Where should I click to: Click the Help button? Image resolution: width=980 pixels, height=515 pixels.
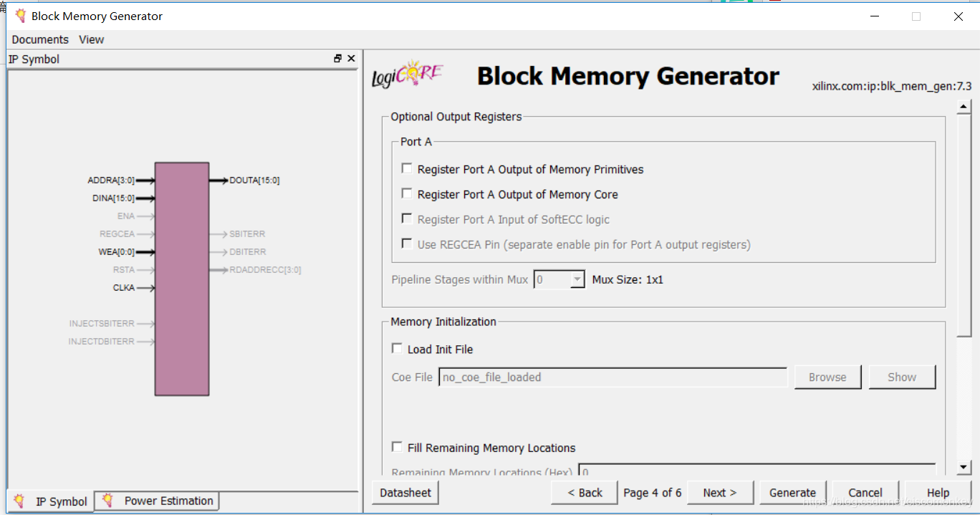click(938, 493)
